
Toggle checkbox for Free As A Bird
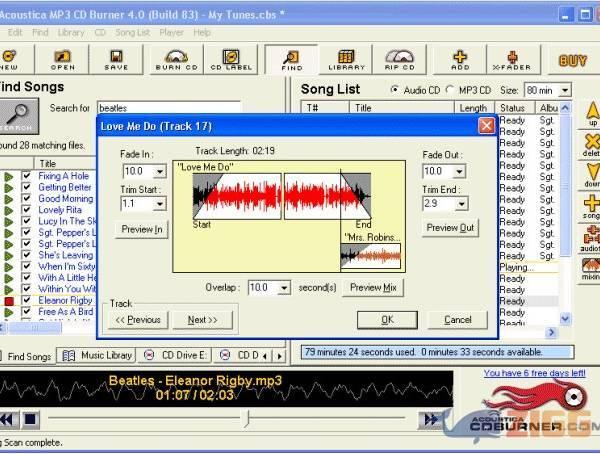(x=26, y=312)
